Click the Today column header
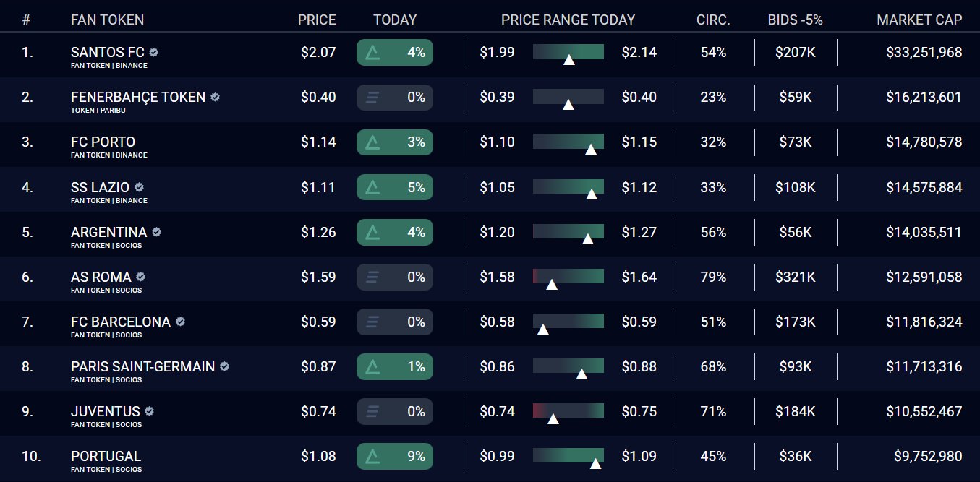The height and width of the screenshot is (482, 980). [395, 20]
